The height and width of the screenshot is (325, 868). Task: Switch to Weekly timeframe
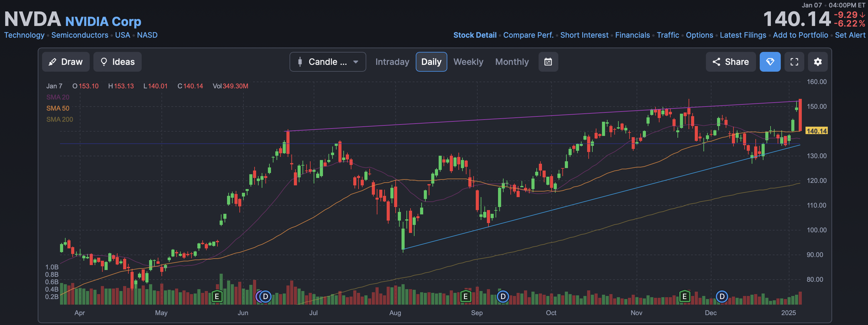(468, 62)
